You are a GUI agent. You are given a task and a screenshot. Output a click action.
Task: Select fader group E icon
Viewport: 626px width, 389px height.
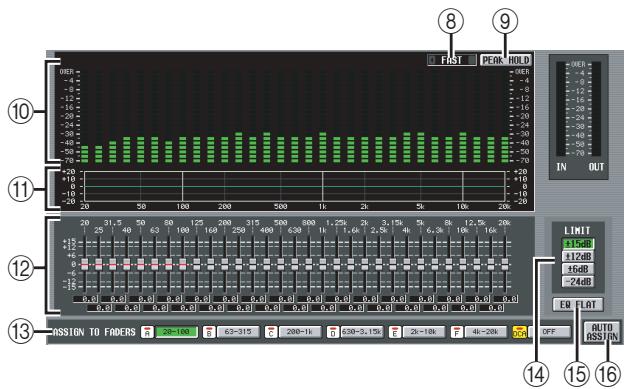395,332
